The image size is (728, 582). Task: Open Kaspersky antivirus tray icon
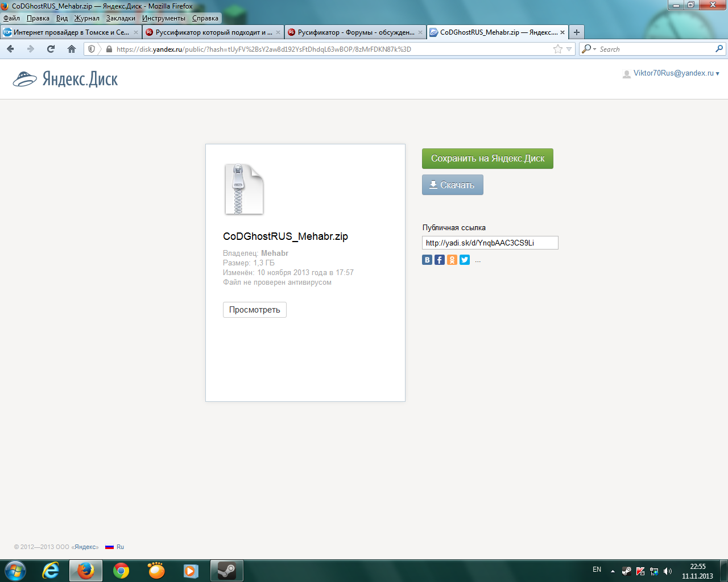640,571
